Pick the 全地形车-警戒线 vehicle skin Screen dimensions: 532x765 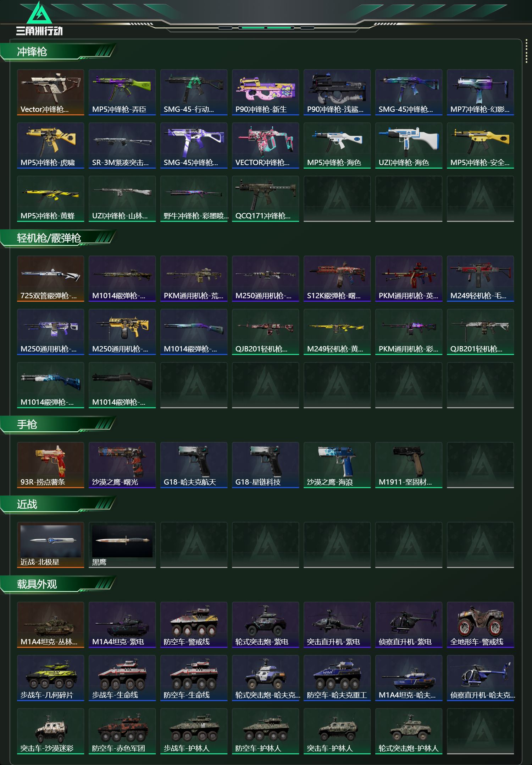click(480, 625)
